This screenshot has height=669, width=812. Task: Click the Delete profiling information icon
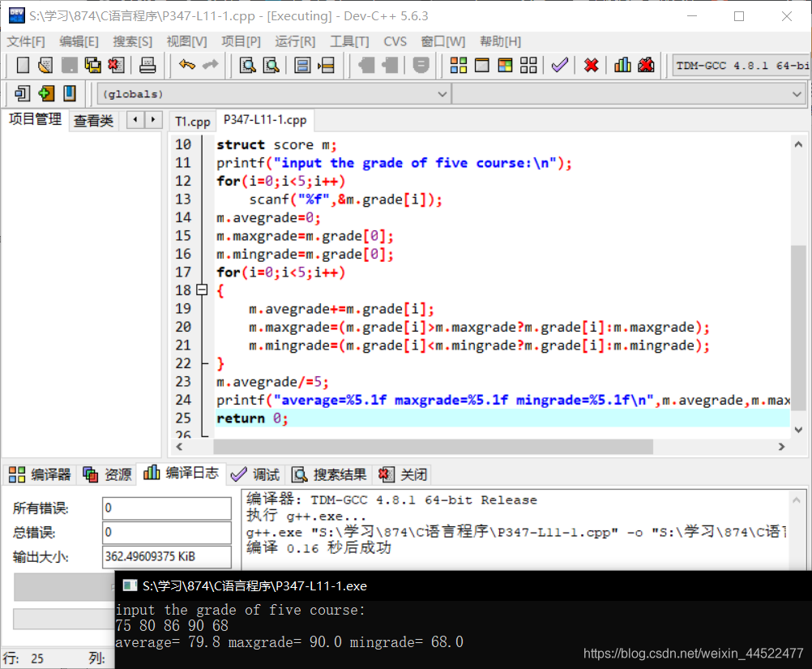click(646, 66)
